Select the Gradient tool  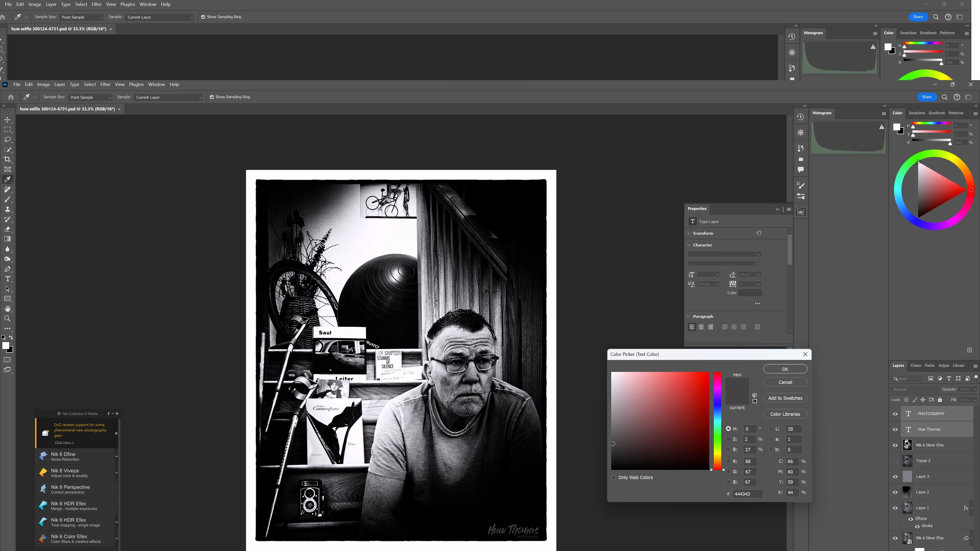(7, 239)
